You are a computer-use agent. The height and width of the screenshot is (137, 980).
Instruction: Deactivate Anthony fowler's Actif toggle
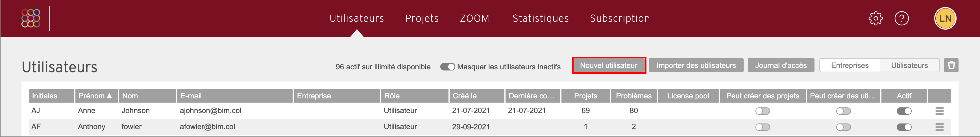click(904, 127)
